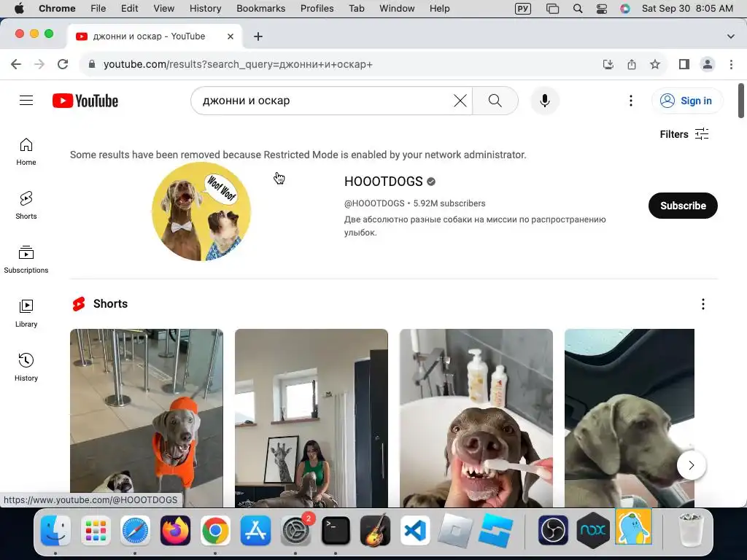The image size is (747, 560).
Task: Open Subscriptions in the sidebar
Action: tap(26, 260)
